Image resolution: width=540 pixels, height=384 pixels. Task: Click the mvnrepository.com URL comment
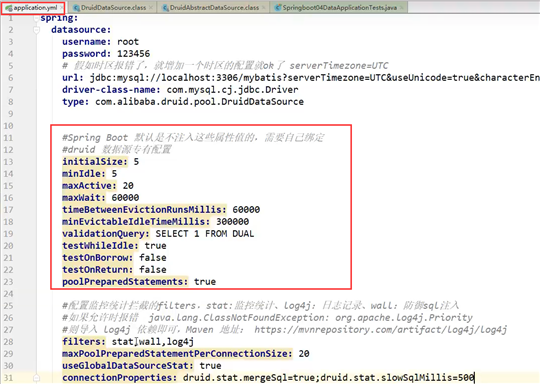click(x=381, y=330)
